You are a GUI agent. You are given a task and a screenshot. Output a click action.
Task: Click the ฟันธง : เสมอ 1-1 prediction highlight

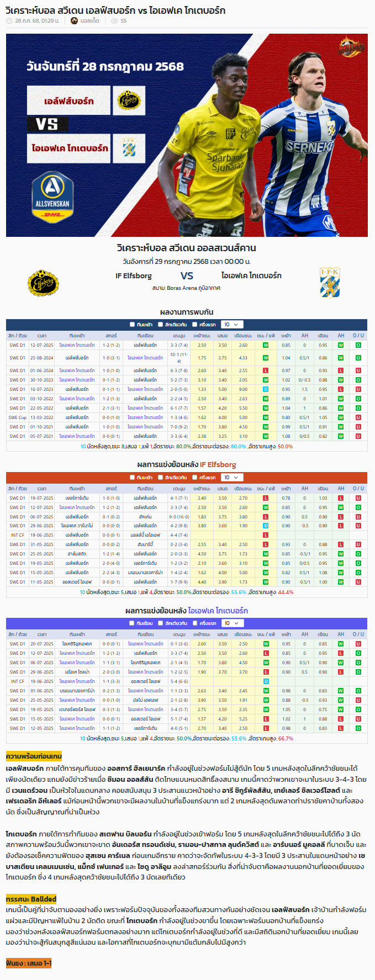29,963
